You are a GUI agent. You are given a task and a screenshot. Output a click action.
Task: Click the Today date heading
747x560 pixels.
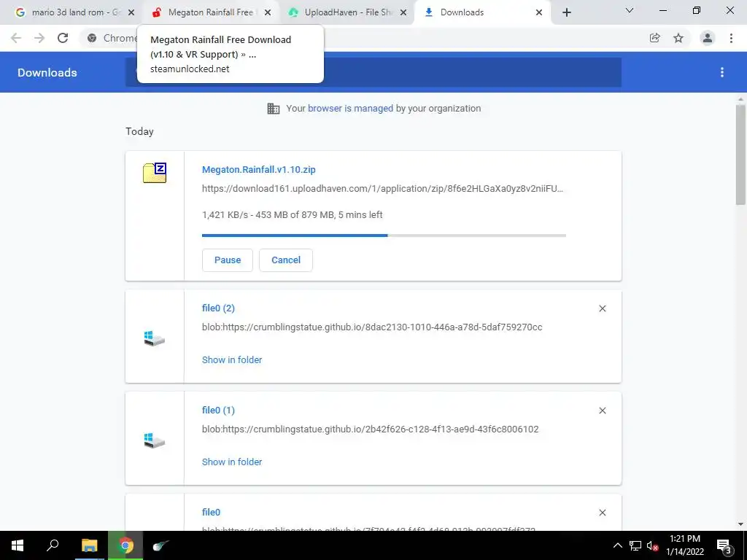click(139, 131)
